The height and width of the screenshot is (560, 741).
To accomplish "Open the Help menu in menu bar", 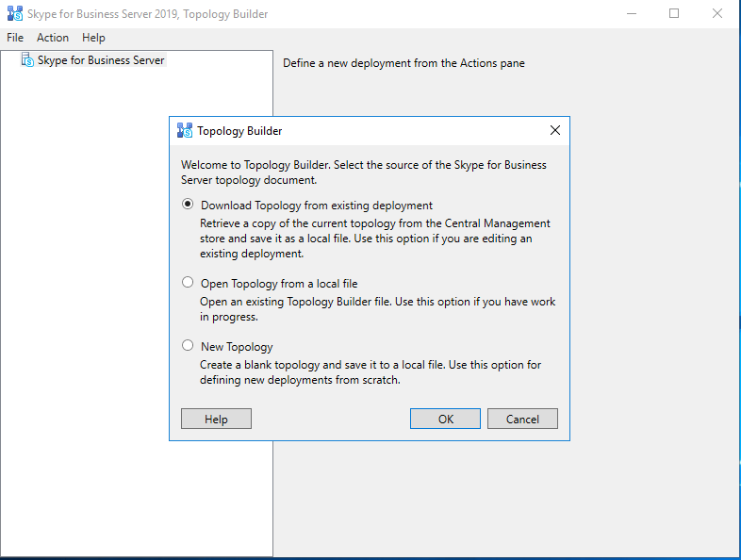I will click(x=93, y=38).
